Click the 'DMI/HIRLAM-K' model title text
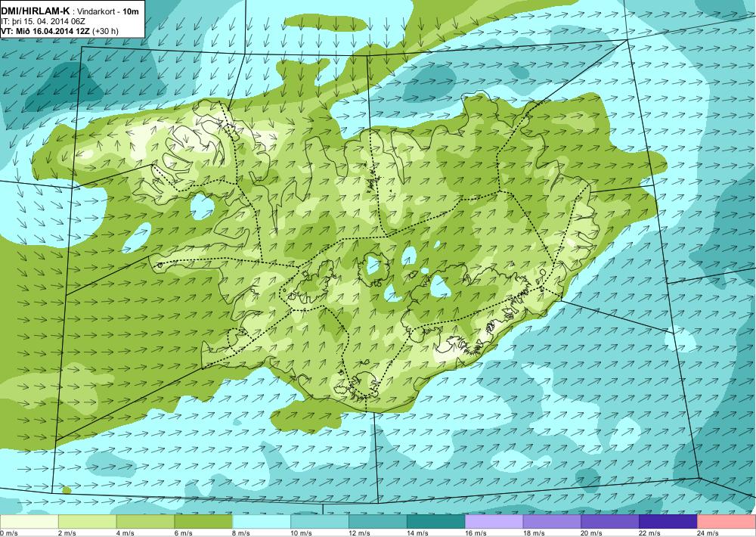The height and width of the screenshot is (537, 756). coord(36,11)
